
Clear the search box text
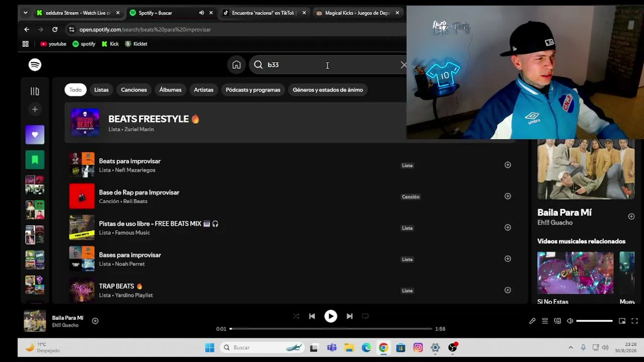pyautogui.click(x=403, y=65)
